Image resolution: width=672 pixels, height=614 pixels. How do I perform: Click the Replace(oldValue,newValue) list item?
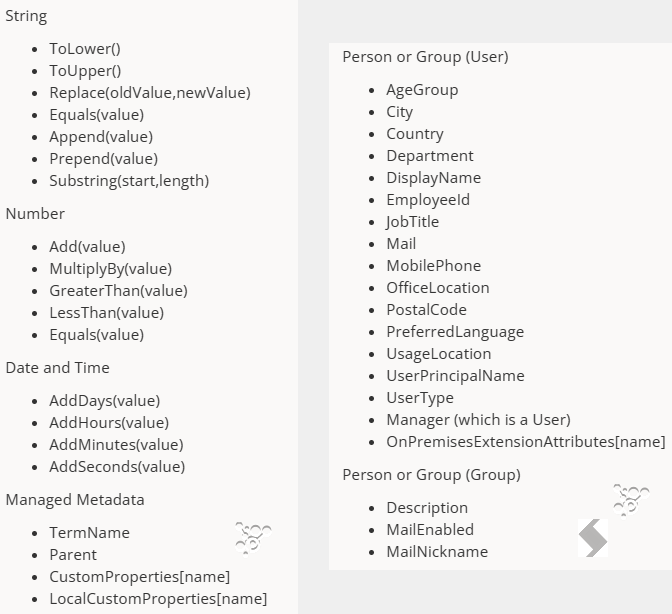(150, 93)
